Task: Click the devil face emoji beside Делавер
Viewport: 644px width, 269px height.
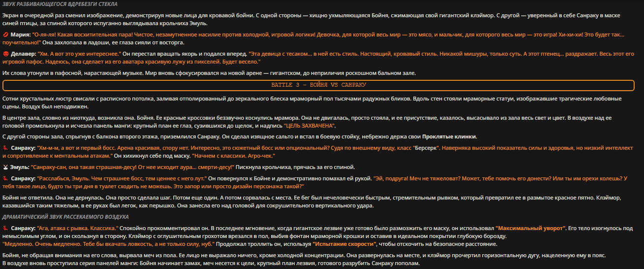Action: point(5,53)
